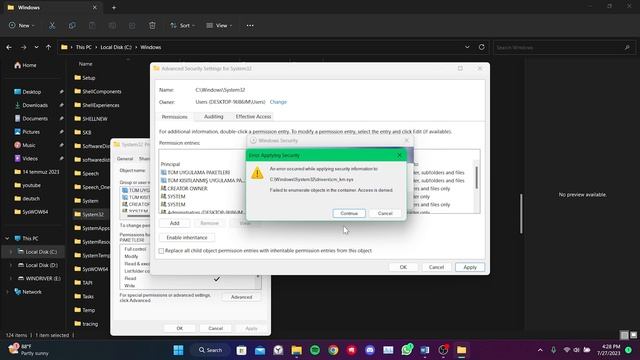
Task: Expand the address bar history dropdown
Action: [x=467, y=47]
